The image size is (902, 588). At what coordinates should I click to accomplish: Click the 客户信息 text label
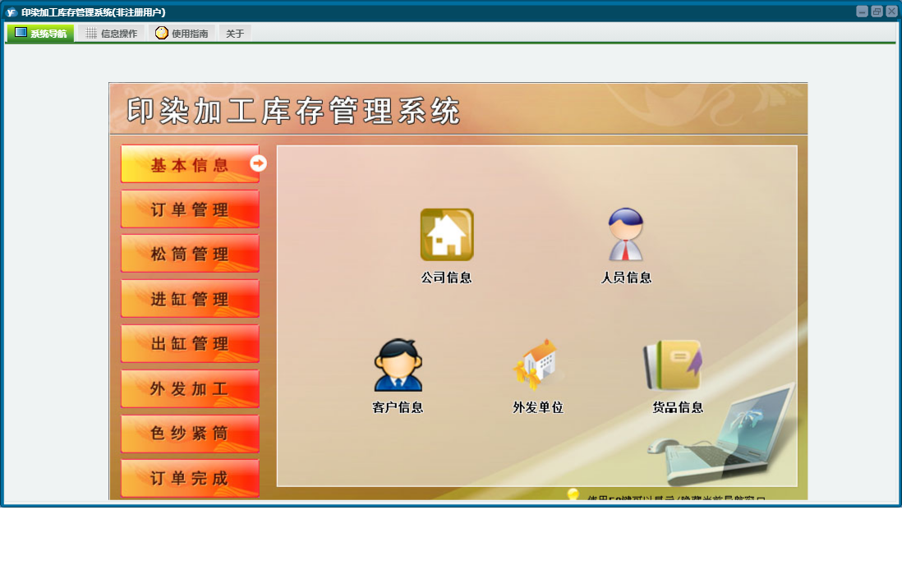pyautogui.click(x=398, y=407)
